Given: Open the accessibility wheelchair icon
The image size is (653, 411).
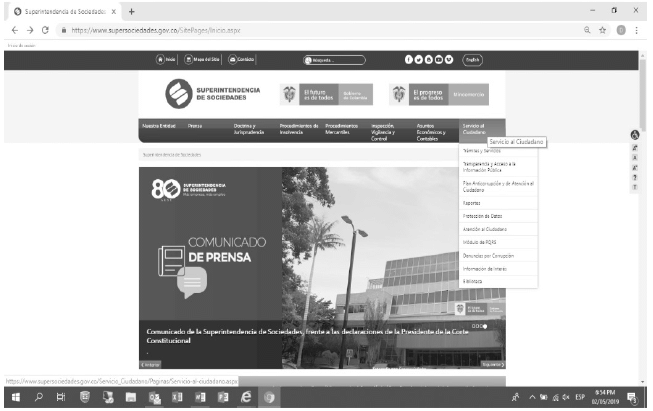Looking at the screenshot, I should click(633, 135).
